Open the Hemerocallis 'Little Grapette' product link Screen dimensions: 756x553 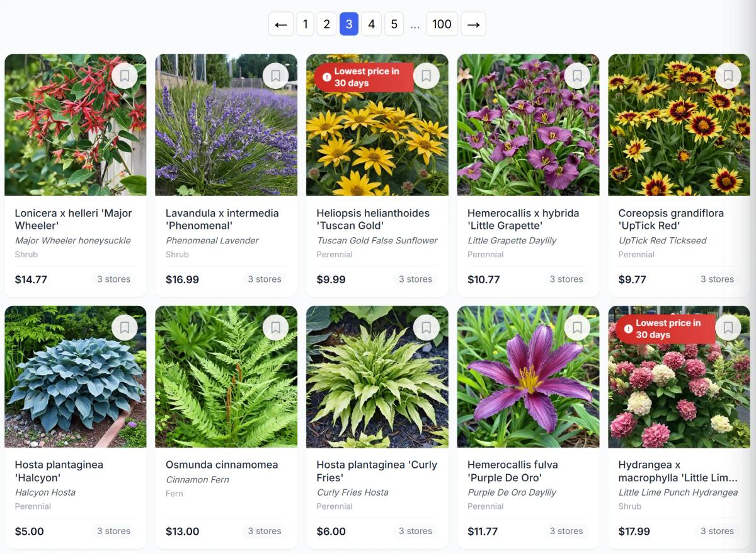523,219
